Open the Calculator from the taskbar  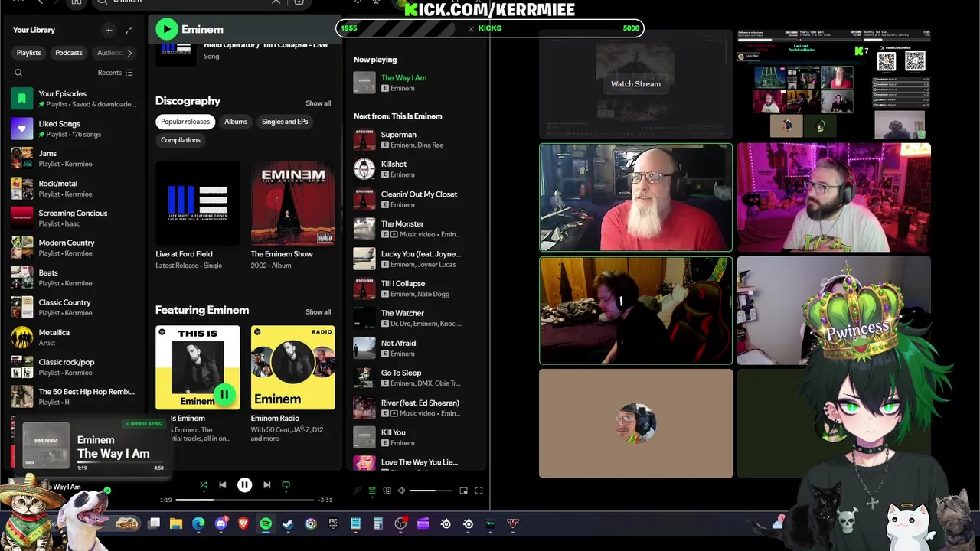(x=377, y=523)
